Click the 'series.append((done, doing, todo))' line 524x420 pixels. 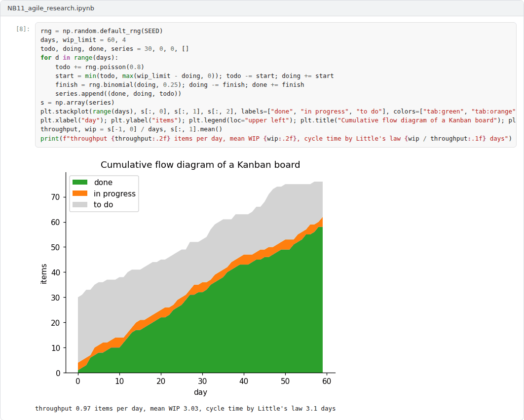point(118,94)
